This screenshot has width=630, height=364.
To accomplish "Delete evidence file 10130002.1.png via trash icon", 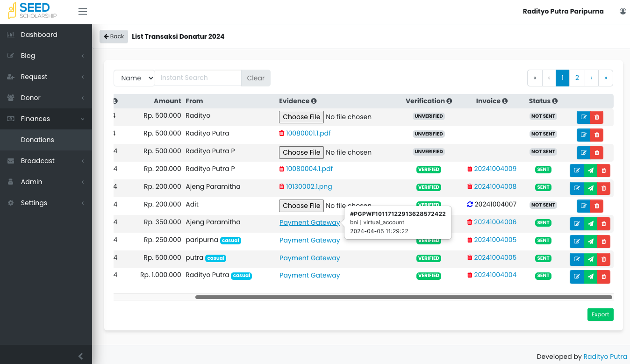I will pos(281,186).
